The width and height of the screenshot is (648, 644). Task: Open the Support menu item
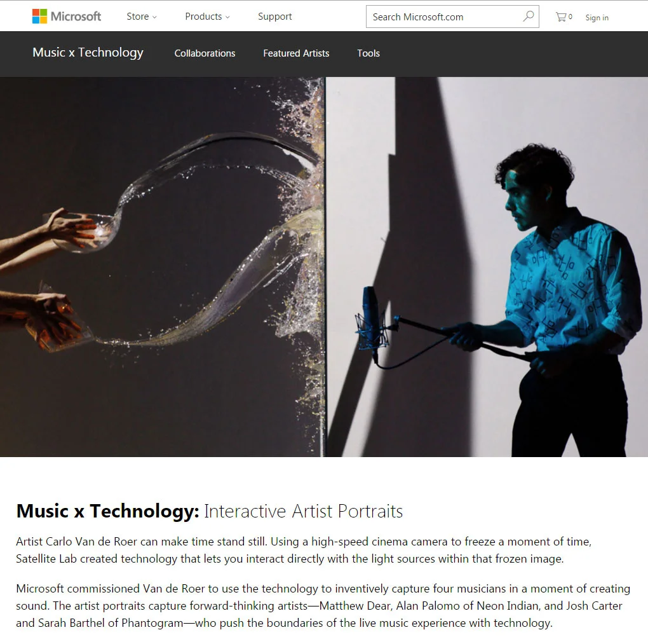click(x=275, y=17)
